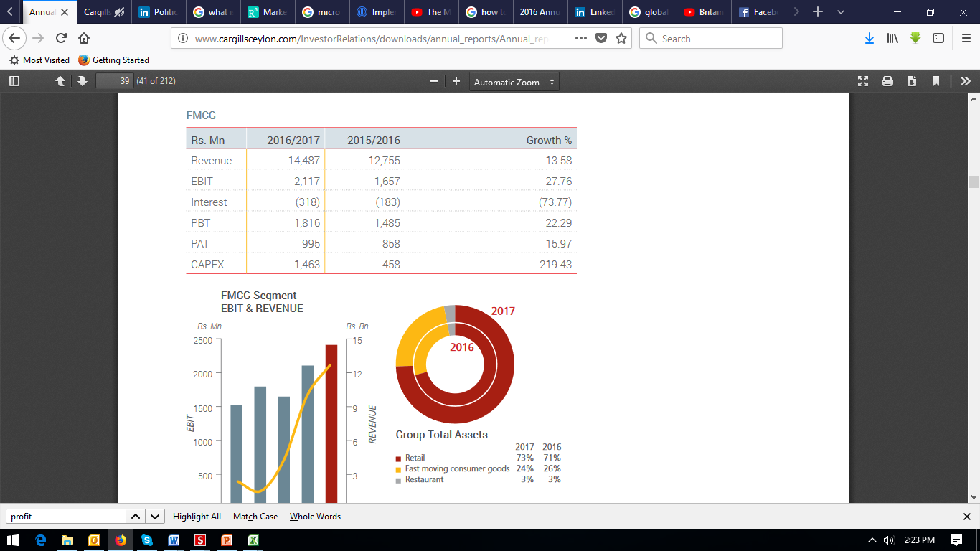Viewport: 980px width, 551px height.
Task: Reload the current page
Action: pyautogui.click(x=61, y=39)
